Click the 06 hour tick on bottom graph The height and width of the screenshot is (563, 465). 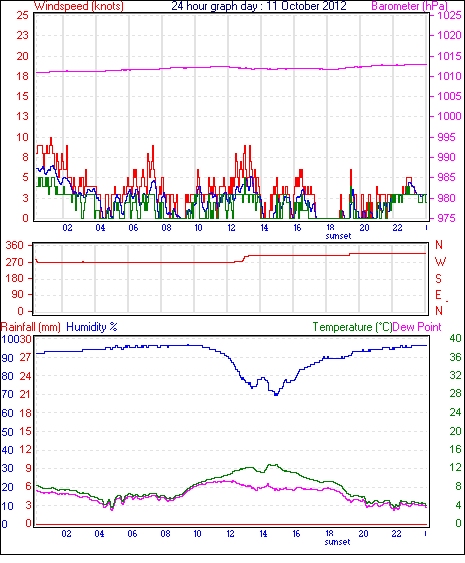coord(132,534)
